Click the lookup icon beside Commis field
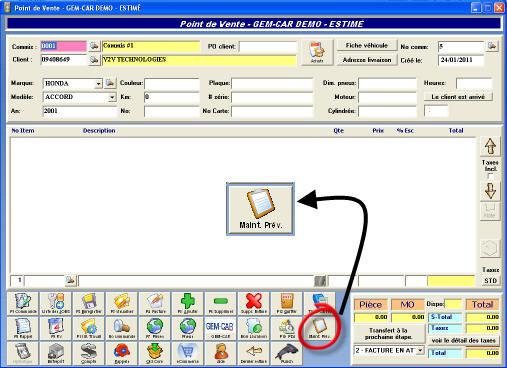 pos(94,46)
